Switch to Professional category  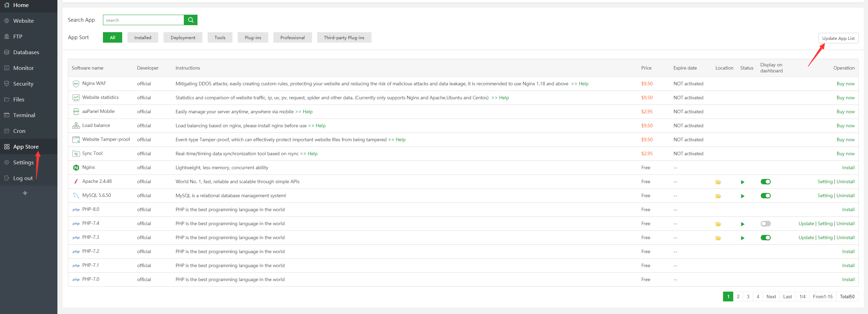[x=292, y=37]
